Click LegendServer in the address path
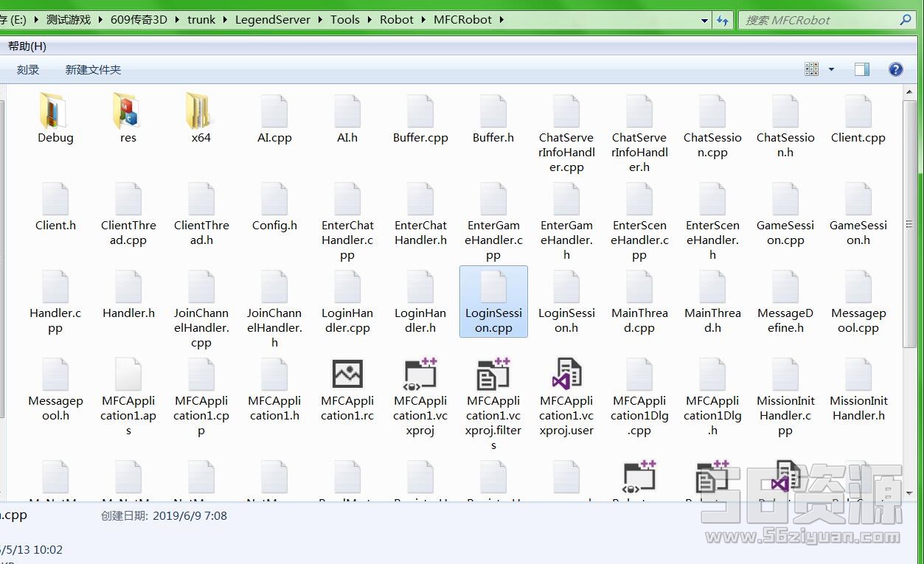The image size is (924, 564). pos(272,20)
